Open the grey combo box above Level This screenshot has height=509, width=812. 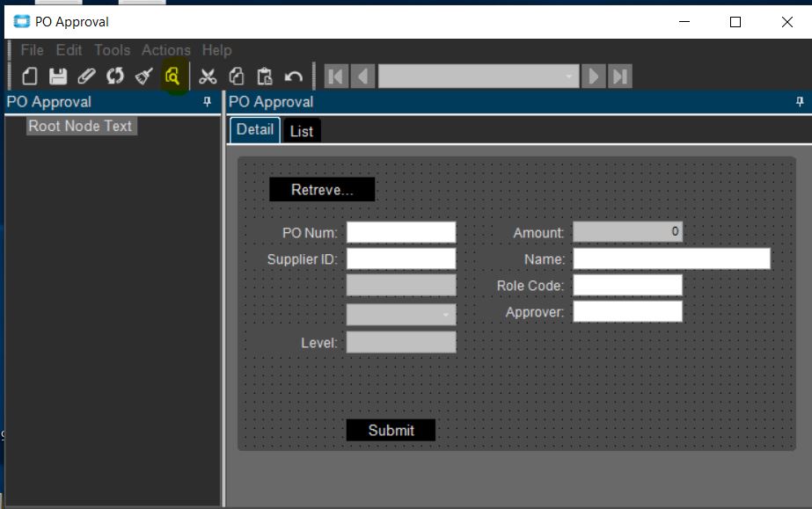401,315
